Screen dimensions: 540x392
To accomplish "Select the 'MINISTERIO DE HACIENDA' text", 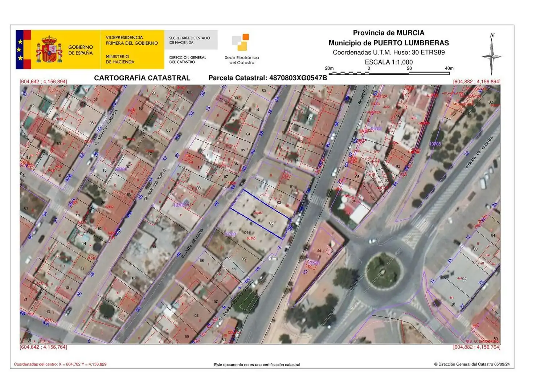I will [120, 59].
